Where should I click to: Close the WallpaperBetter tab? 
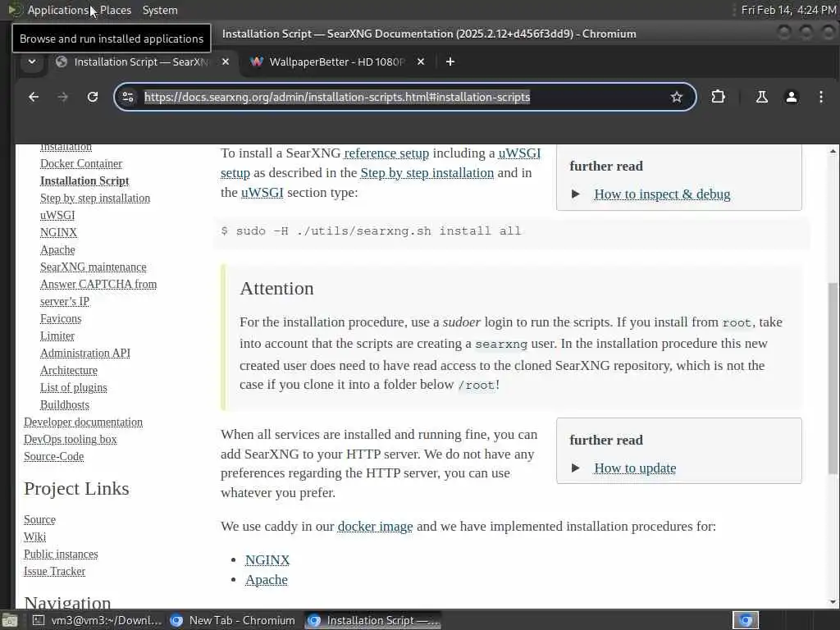[x=421, y=62]
